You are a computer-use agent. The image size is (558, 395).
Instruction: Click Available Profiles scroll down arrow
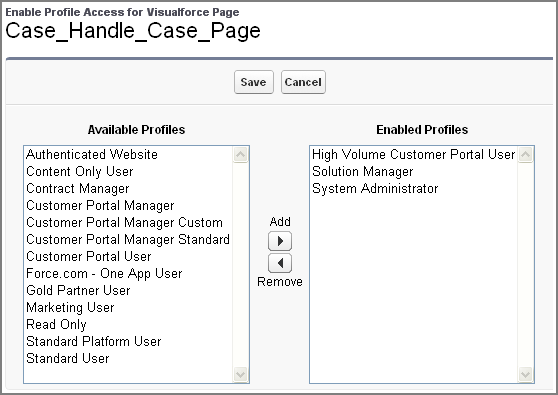241,374
